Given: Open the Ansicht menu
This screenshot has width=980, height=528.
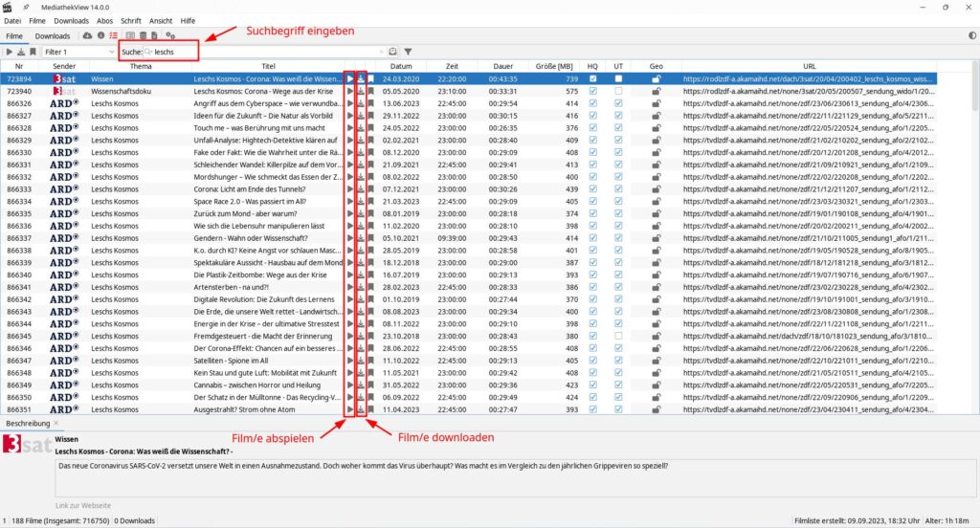Looking at the screenshot, I should pyautogui.click(x=161, y=20).
